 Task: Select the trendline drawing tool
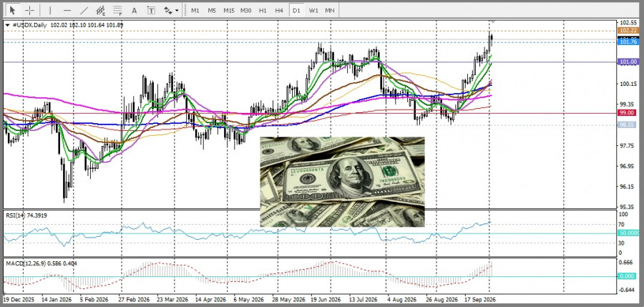coord(84,10)
